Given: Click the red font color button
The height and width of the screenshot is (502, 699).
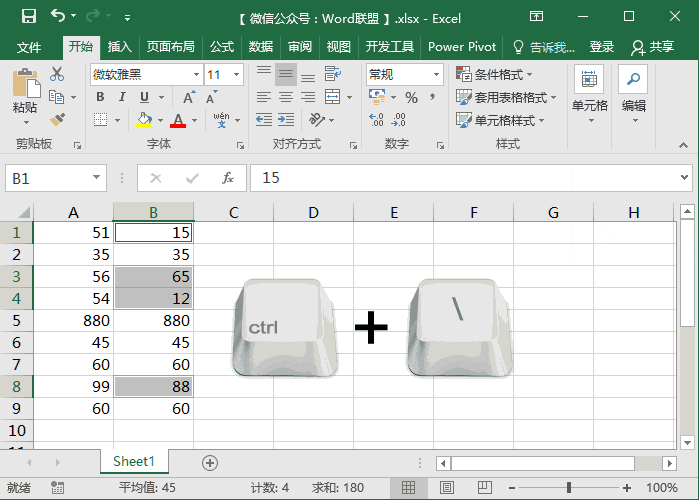Looking at the screenshot, I should coord(178,120).
